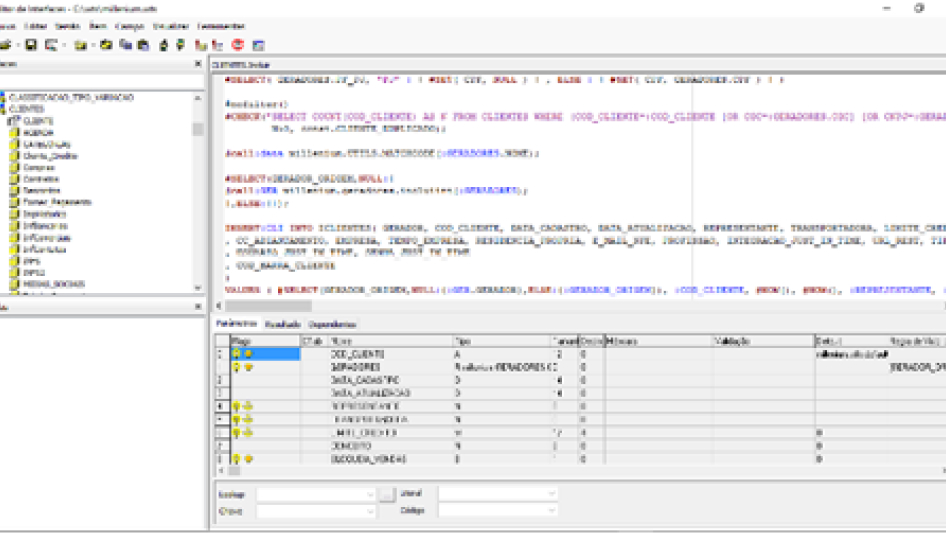Click the lightbulb flag icon in COD_CLIENTE row
946x533 pixels.
pos(237,354)
